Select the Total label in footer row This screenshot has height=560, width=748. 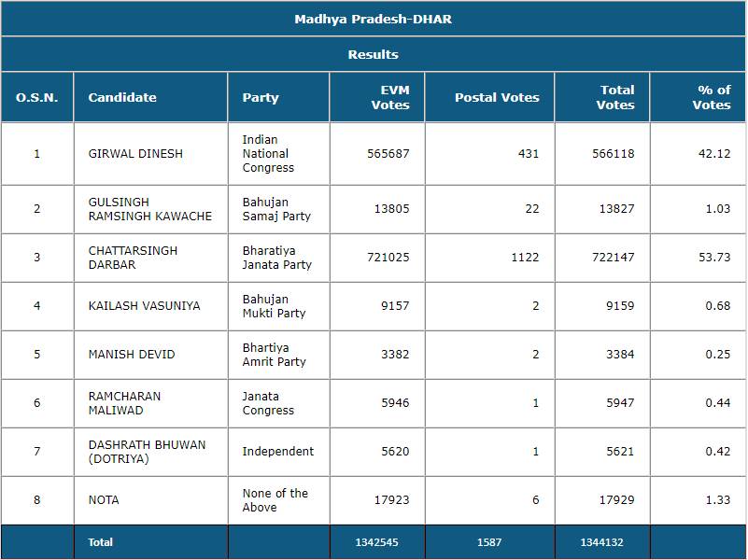point(100,542)
